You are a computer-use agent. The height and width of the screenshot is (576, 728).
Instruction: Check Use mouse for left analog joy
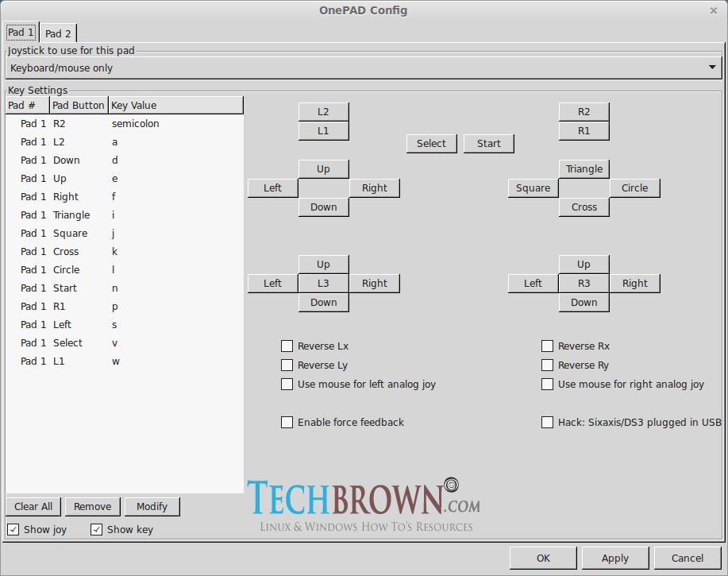[x=287, y=384]
